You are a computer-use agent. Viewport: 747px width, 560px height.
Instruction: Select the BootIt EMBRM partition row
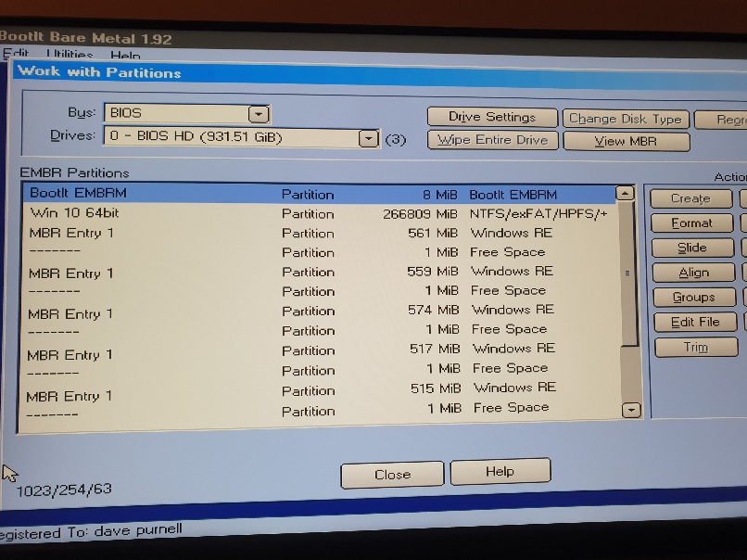[x=319, y=194]
